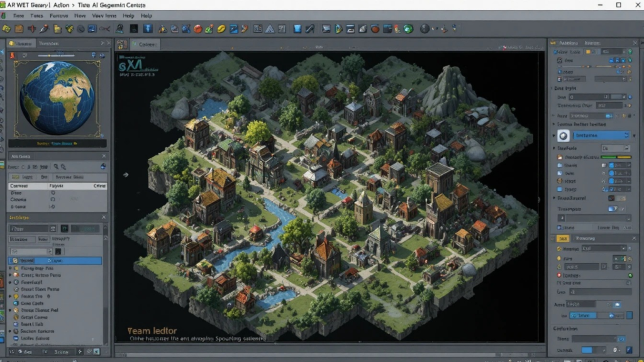Screen dimensions: 644x362
Task: Select the 'Gettet Como' tree row
Action: pyautogui.click(x=34, y=317)
